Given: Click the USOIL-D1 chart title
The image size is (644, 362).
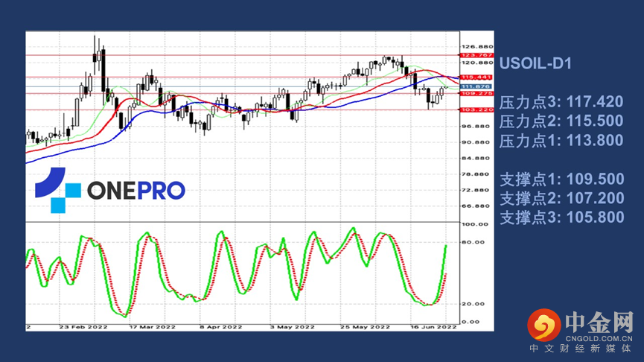Looking at the screenshot, I should pyautogui.click(x=535, y=64).
